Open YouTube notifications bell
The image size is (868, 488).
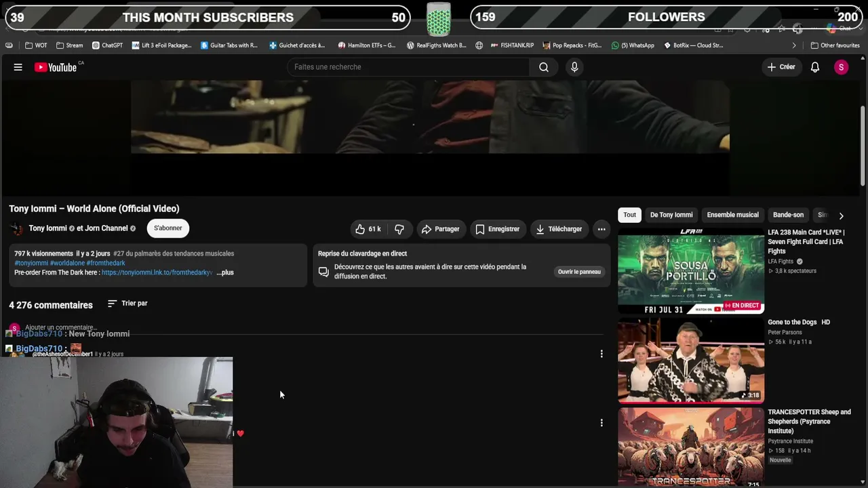point(815,67)
